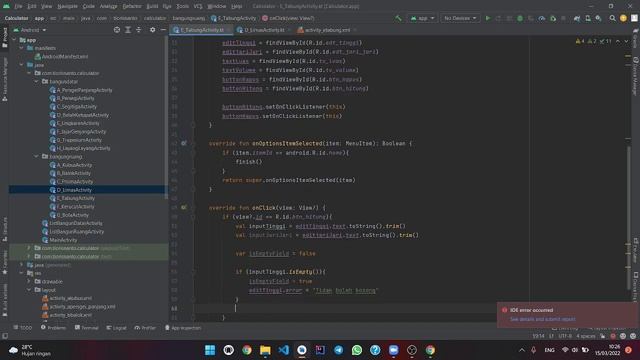Open the App Inspection tool window
This screenshot has width=640, height=360.
(183, 328)
